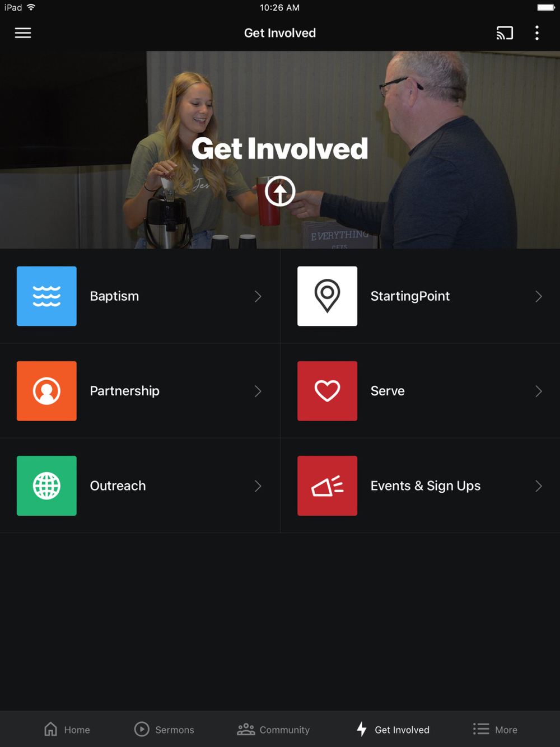Tap the red Serve heart icon
560x747 pixels.
[327, 391]
